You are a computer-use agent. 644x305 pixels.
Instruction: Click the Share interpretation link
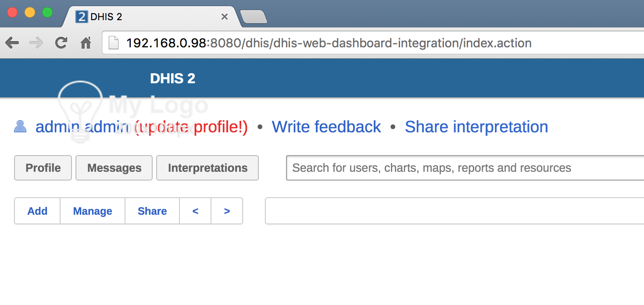point(476,127)
